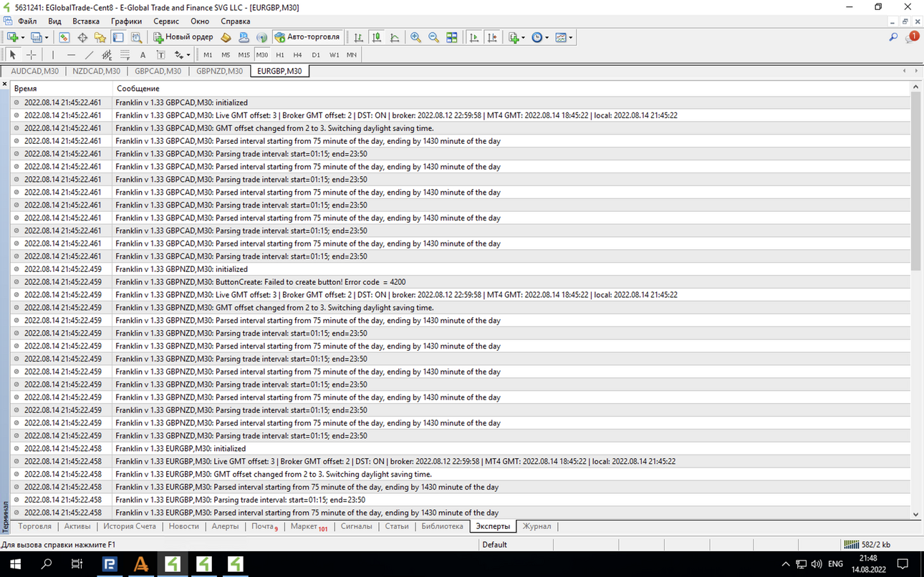The image size is (924, 577).
Task: Zoom out of the chart
Action: click(433, 37)
